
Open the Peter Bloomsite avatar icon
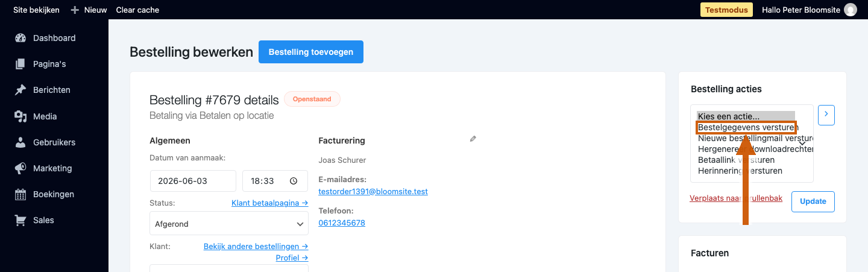(851, 10)
